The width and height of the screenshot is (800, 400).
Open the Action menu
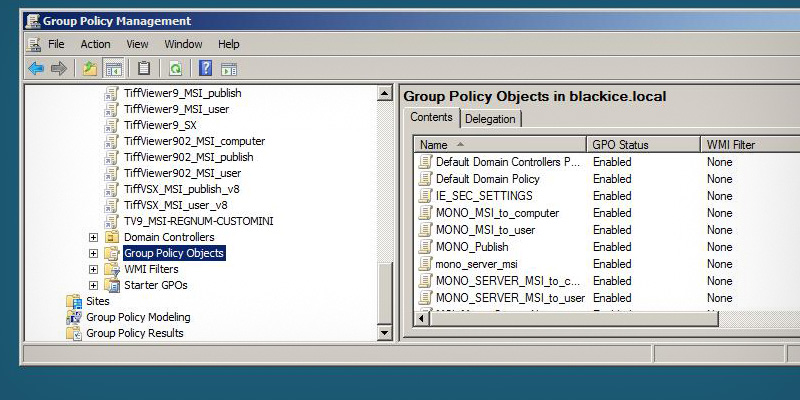[95, 44]
